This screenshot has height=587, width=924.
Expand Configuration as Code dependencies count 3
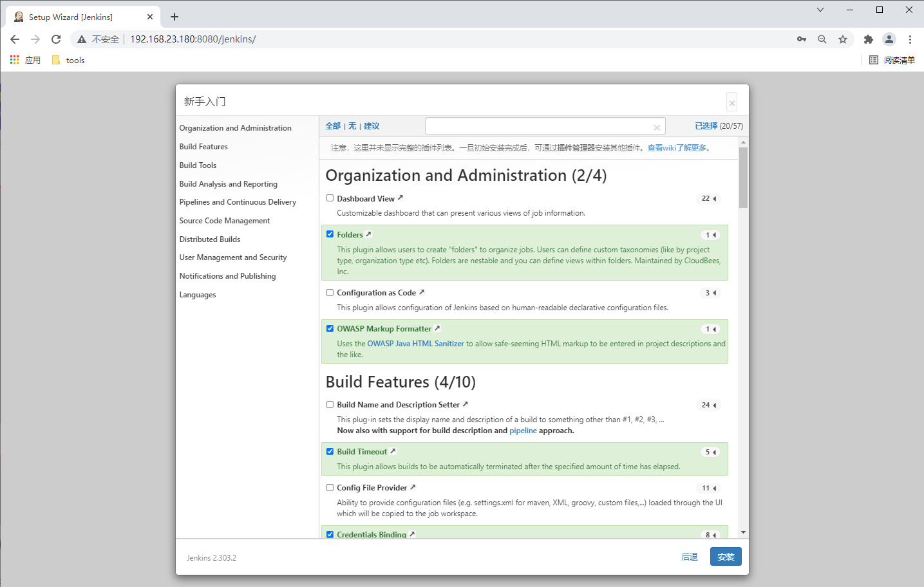click(x=710, y=293)
